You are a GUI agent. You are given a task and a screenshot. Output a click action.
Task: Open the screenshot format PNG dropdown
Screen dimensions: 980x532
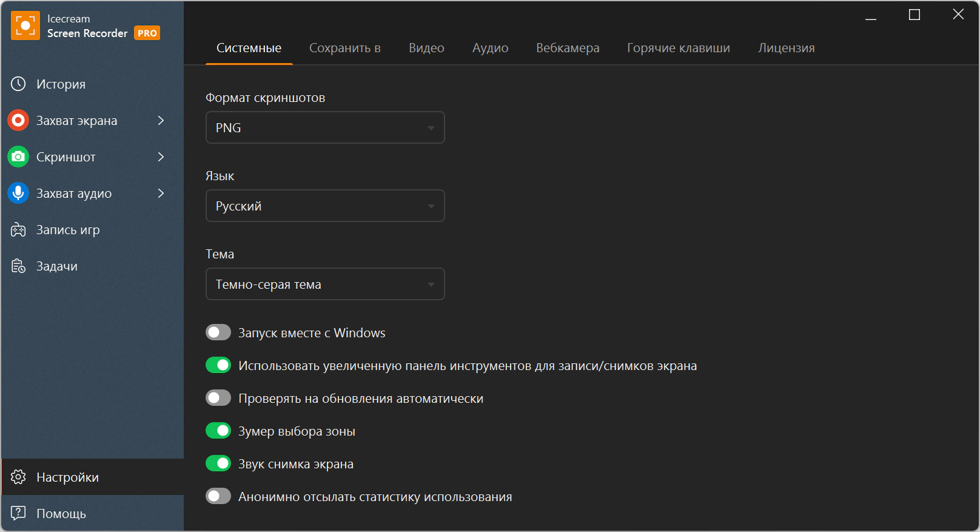point(325,127)
